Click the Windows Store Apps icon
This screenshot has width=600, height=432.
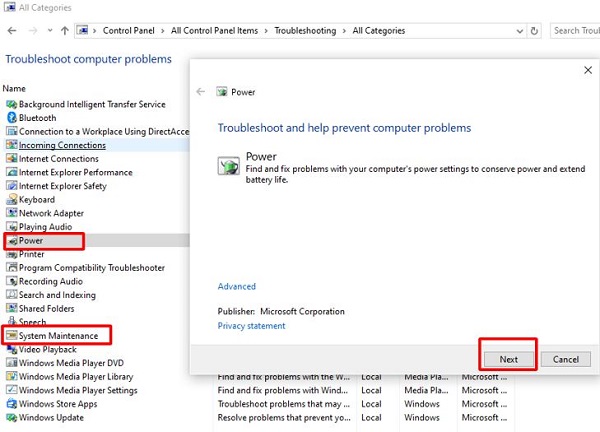coord(12,404)
